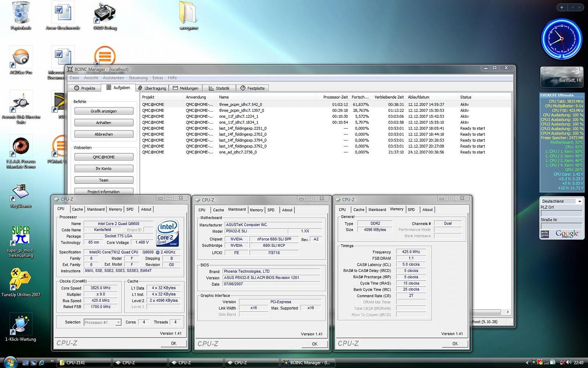Click OK in the right CPU-Z Memory window
Screen dimensions: 588x368
(x=455, y=344)
